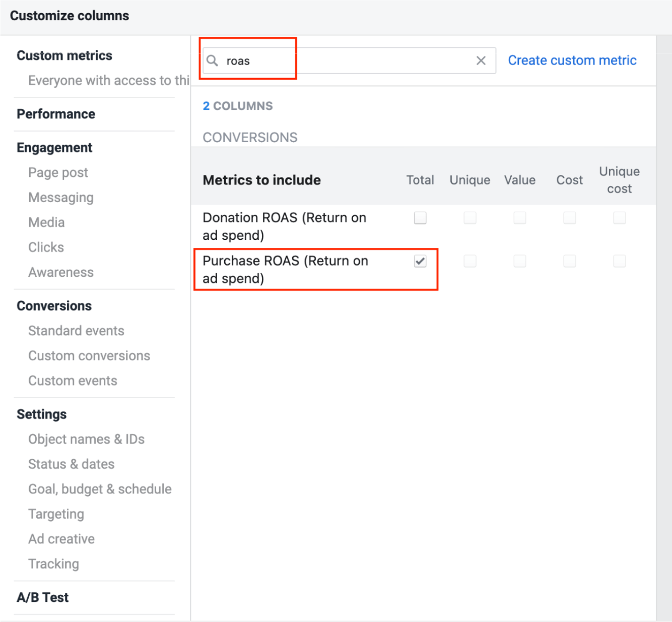Toggle Donation ROAS Cost checkbox

click(570, 218)
